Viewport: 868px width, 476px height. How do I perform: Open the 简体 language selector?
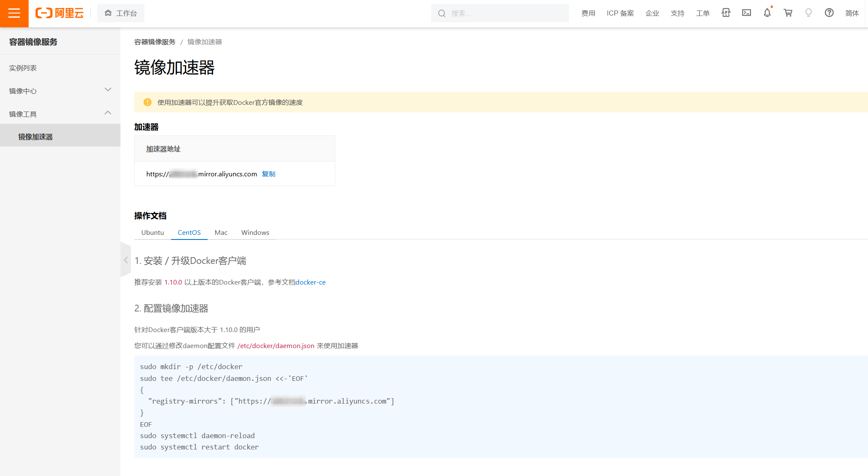click(852, 13)
